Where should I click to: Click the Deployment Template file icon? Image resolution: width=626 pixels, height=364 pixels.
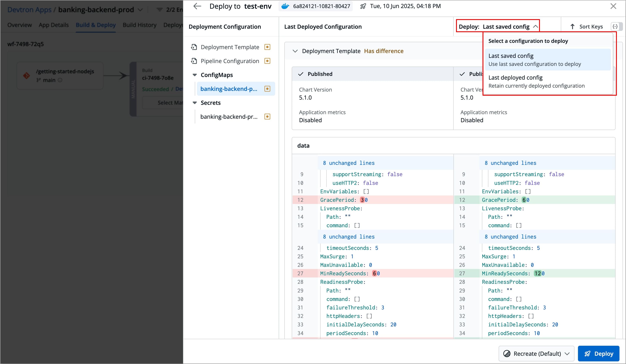click(194, 47)
